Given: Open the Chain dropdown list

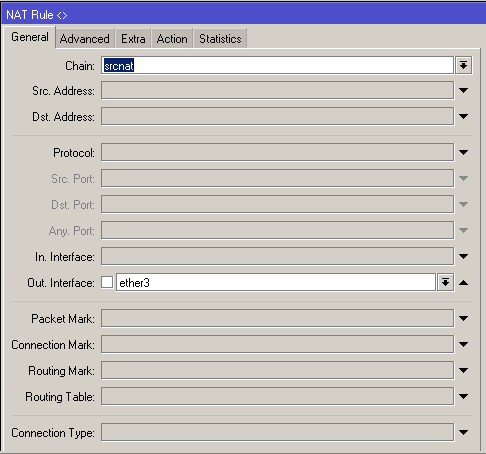Looking at the screenshot, I should (x=463, y=65).
